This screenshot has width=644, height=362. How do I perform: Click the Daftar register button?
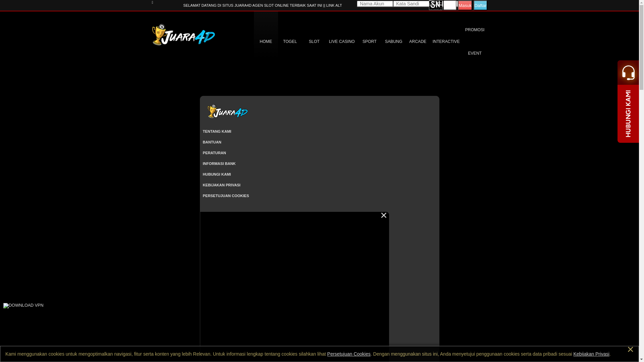pyautogui.click(x=480, y=5)
